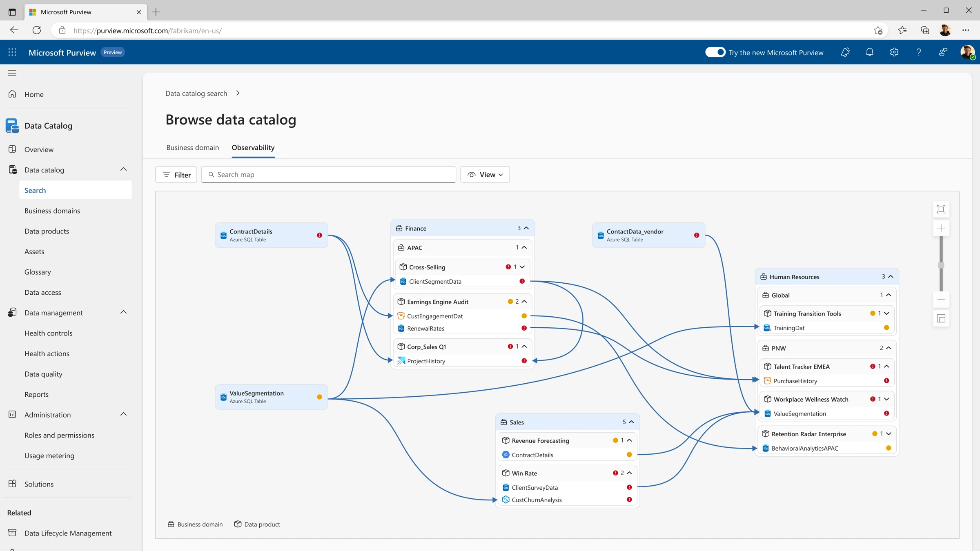
Task: Click ProjectHistory asset row
Action: pos(463,361)
